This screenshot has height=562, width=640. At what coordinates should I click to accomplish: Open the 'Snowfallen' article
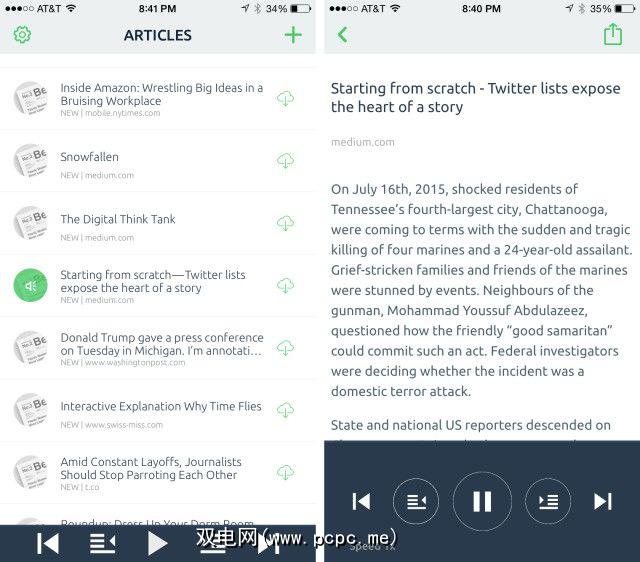[158, 161]
